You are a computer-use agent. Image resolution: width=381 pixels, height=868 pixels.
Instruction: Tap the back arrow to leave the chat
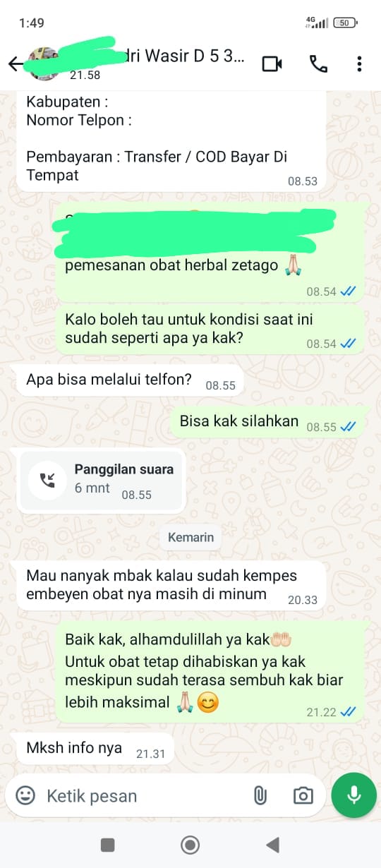point(15,64)
